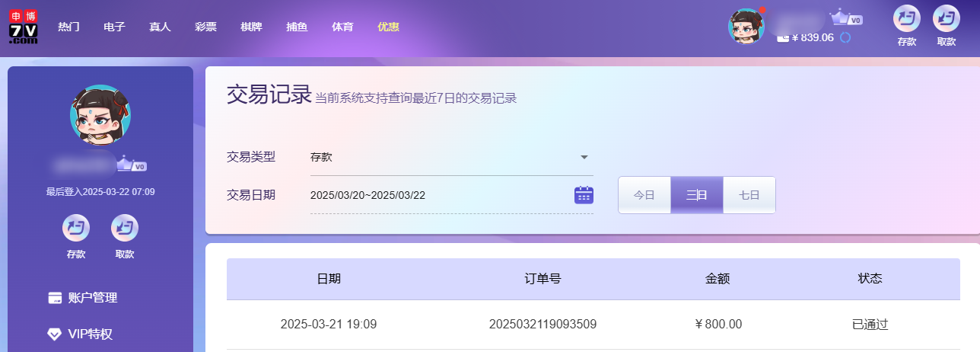The height and width of the screenshot is (352, 980).
Task: Refresh the ¥839.06 balance
Action: point(845,37)
